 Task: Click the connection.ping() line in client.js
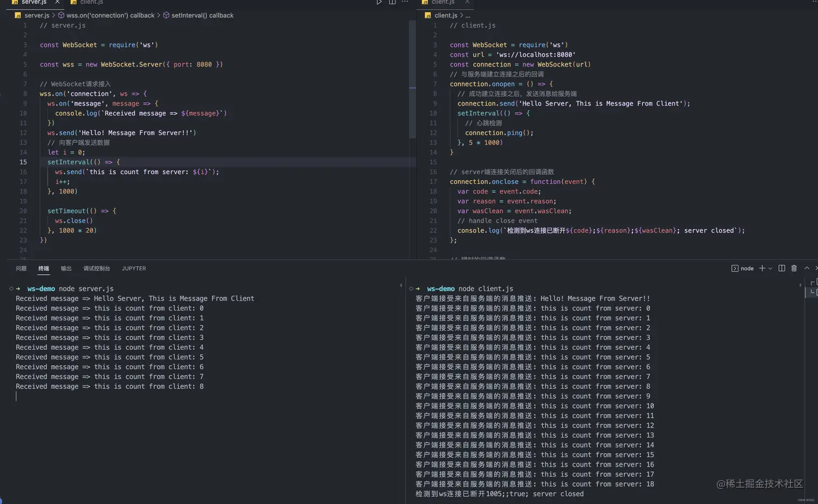point(499,132)
